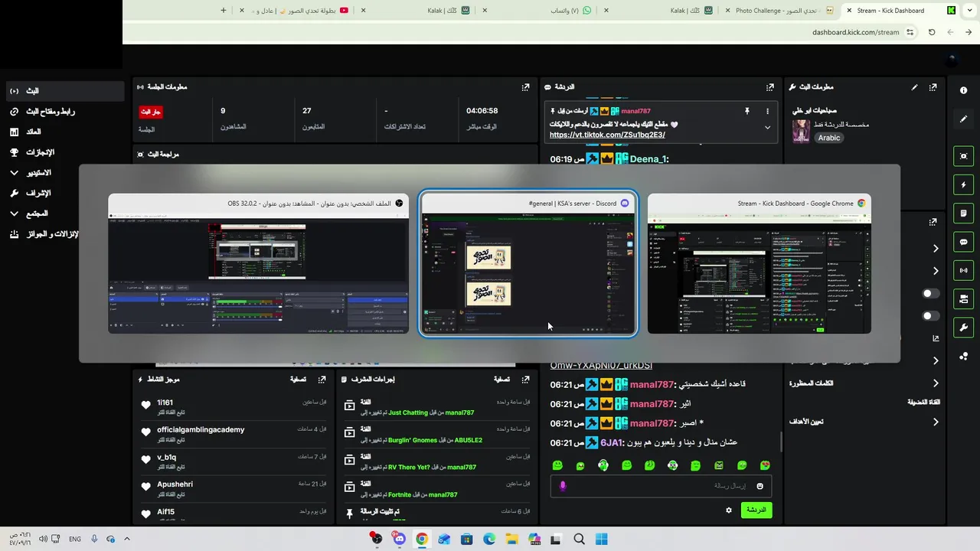Switch to the Kick Dashboard Chrome window thumbnail
This screenshot has height=551, width=980.
pyautogui.click(x=759, y=264)
